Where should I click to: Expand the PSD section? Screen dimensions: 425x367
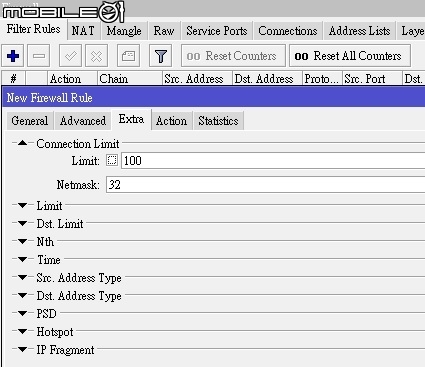[22, 313]
